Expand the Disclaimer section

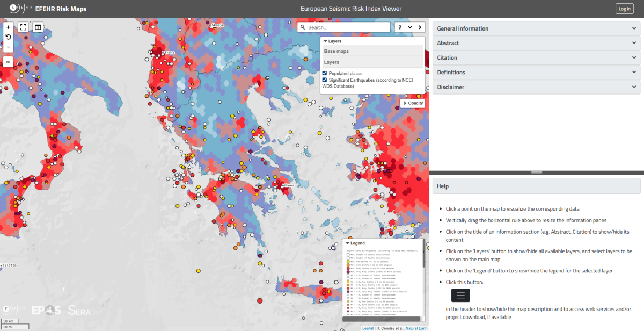coord(536,87)
